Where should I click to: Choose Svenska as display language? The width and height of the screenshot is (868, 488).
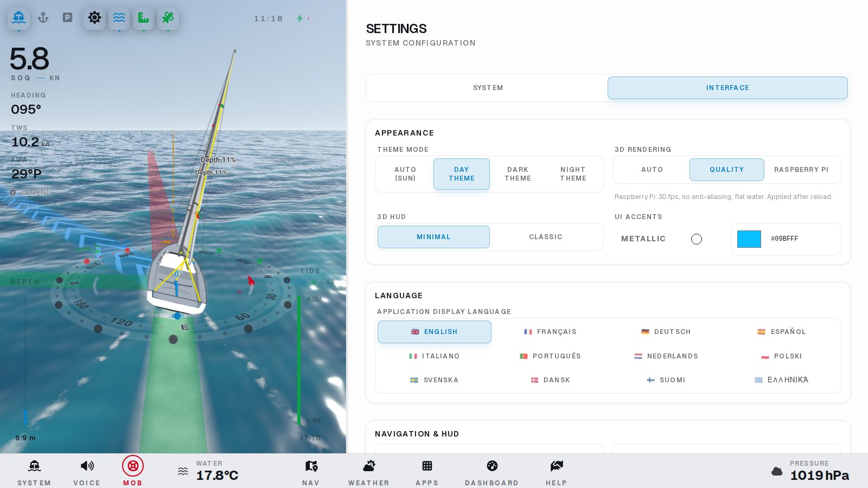pyautogui.click(x=435, y=380)
